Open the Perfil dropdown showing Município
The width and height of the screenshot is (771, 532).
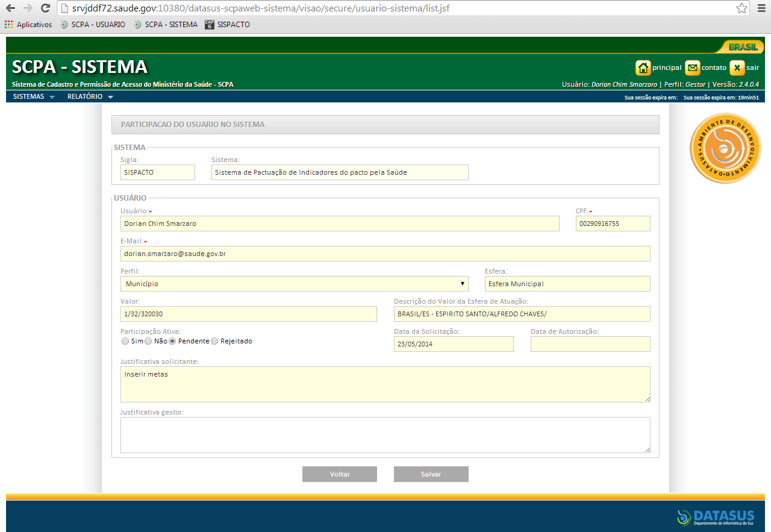coord(295,284)
